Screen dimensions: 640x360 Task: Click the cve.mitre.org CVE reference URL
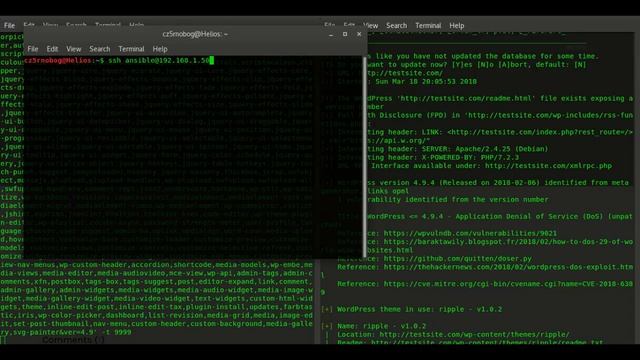pos(508,284)
